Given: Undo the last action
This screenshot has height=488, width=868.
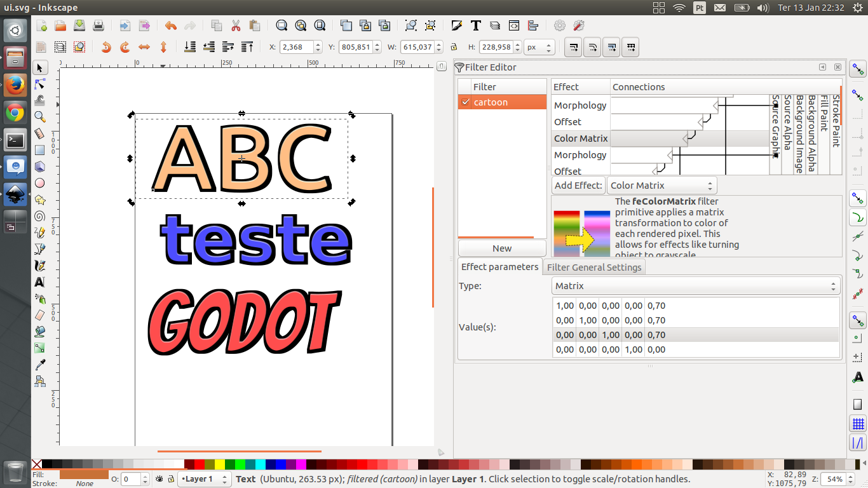Looking at the screenshot, I should [170, 25].
